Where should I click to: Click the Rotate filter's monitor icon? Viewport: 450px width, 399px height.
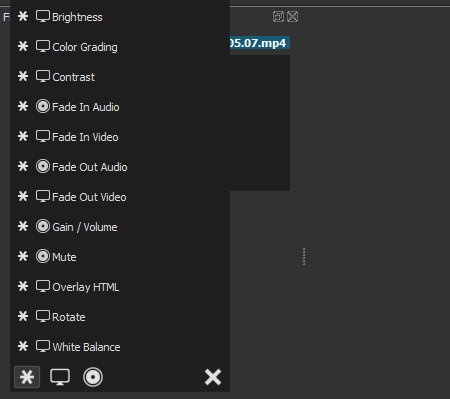pyautogui.click(x=43, y=316)
